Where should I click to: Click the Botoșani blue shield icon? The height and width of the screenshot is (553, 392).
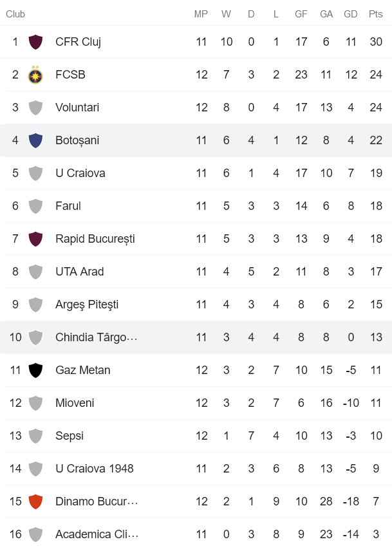pos(36,140)
